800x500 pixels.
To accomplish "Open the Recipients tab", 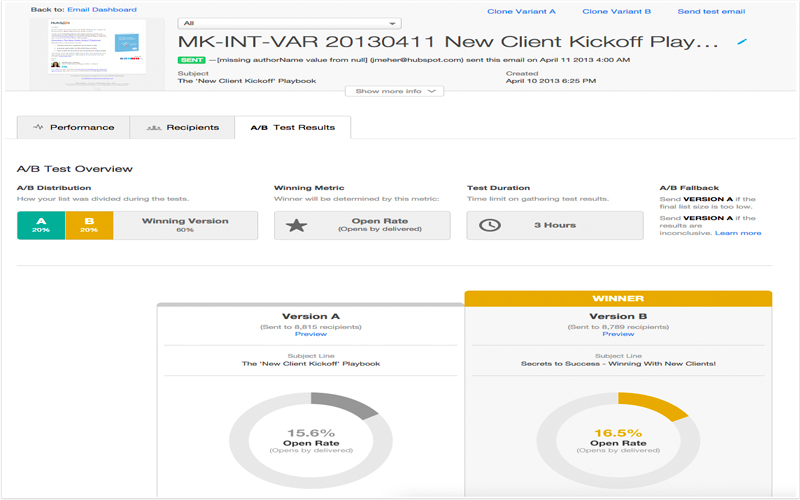I will (183, 128).
